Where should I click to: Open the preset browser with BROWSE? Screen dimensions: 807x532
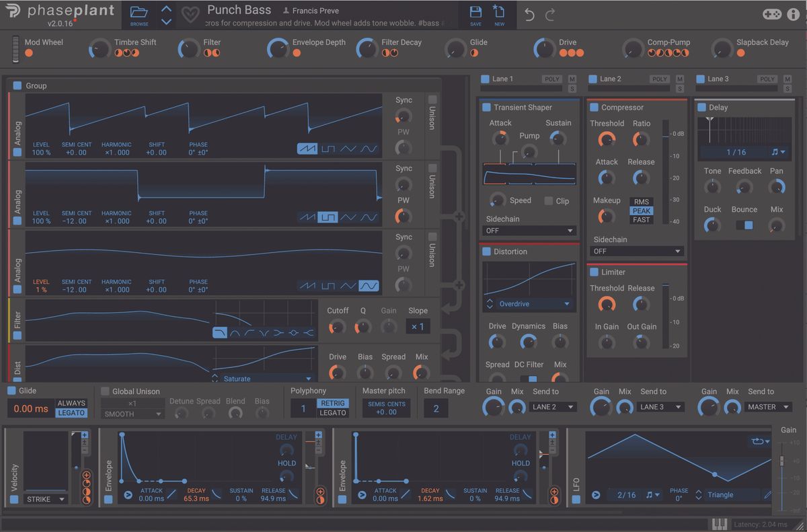139,15
